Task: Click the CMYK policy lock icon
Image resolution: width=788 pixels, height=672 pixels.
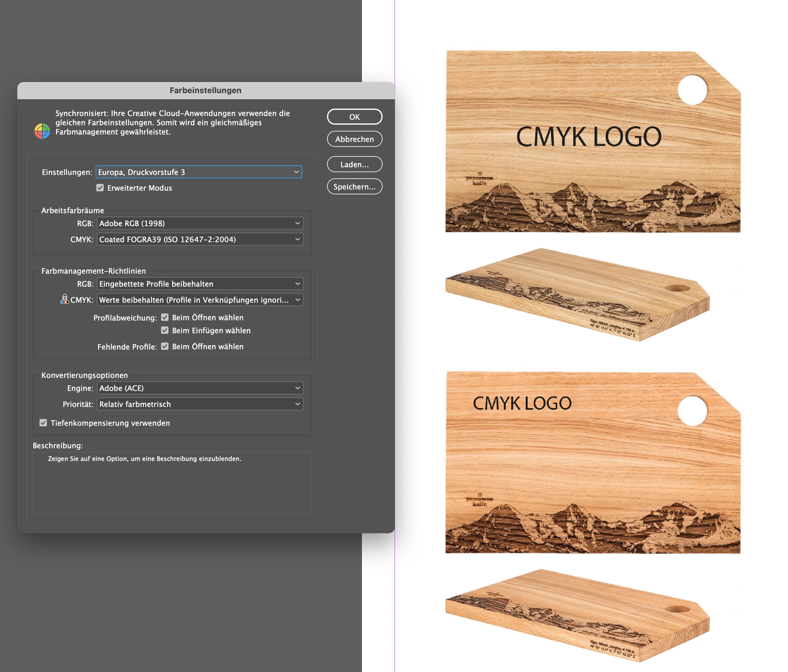Action: (65, 299)
